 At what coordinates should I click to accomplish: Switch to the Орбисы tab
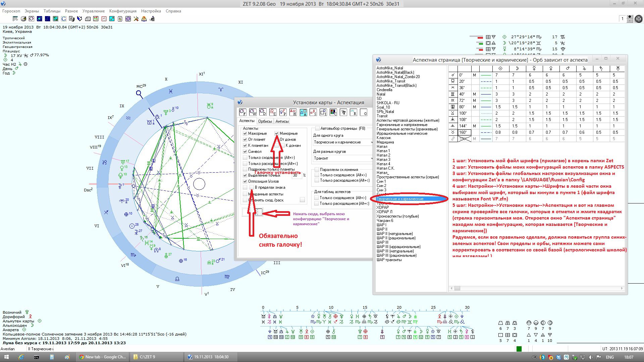coord(265,121)
